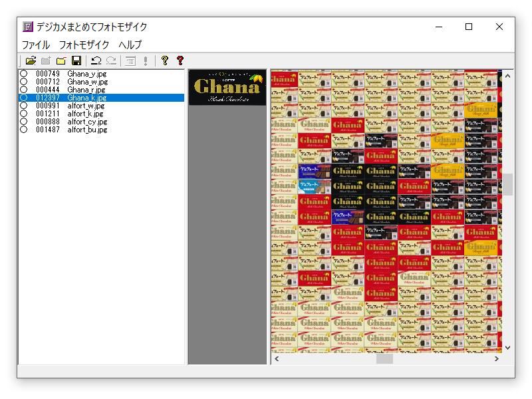Toggle the circle next to Ghana_w.jpg

click(x=23, y=82)
